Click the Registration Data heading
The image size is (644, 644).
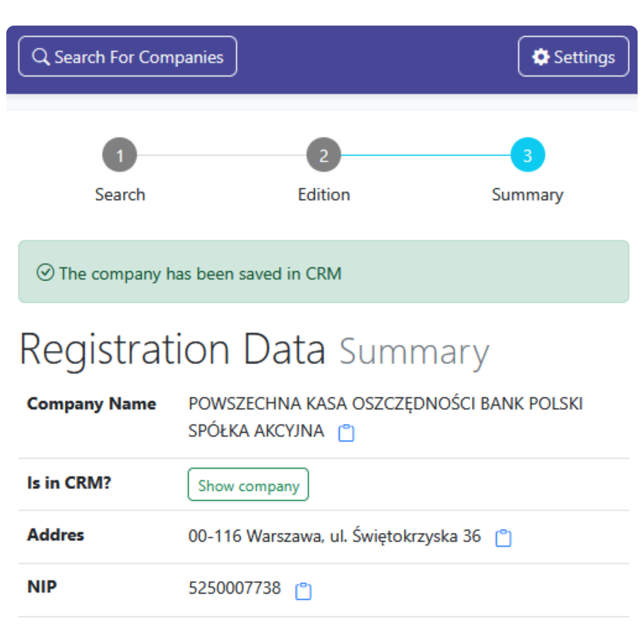(173, 350)
